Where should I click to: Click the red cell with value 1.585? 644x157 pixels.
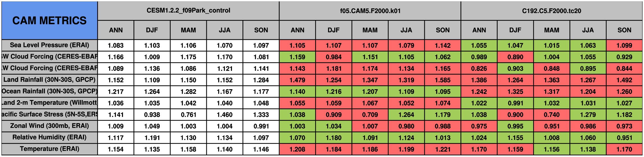pos(443,80)
